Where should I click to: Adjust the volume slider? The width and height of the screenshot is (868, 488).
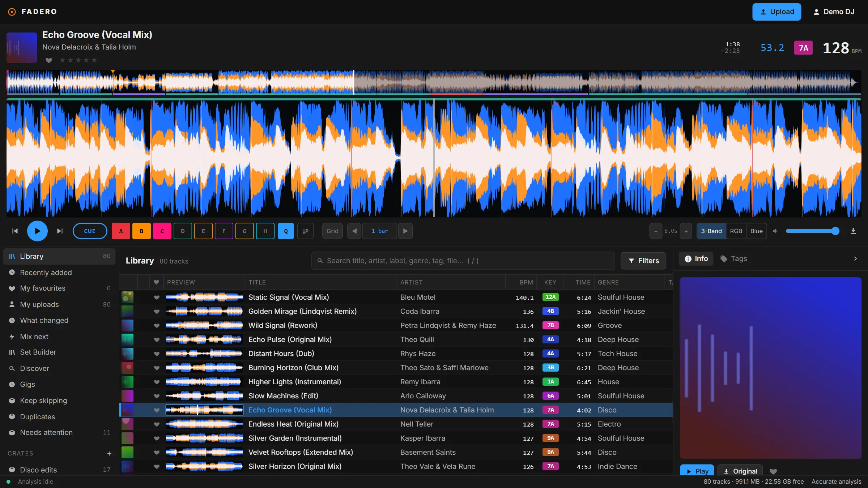[x=812, y=231]
